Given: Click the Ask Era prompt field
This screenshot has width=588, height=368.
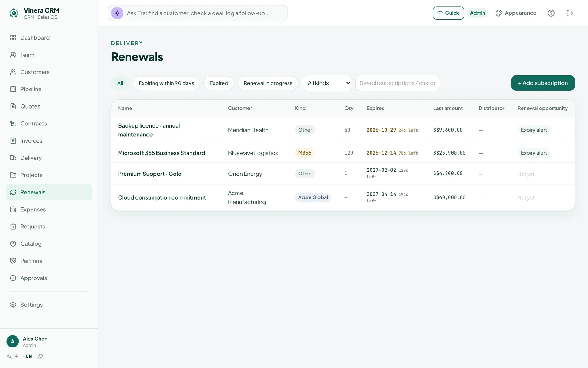Looking at the screenshot, I should tap(198, 13).
